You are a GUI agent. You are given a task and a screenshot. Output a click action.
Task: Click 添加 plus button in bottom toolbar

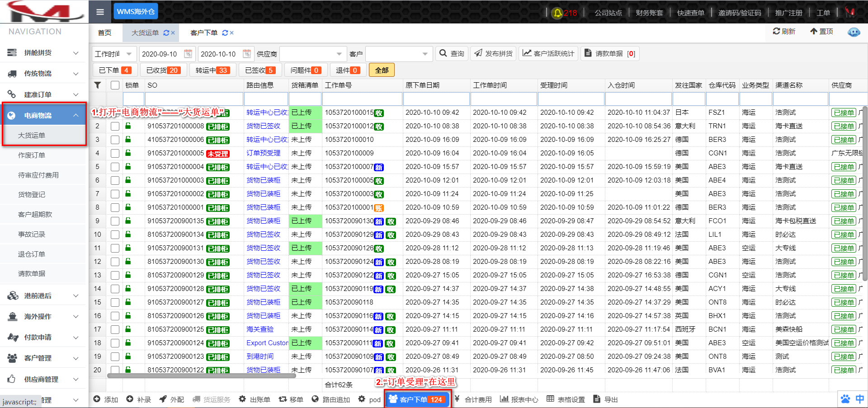(105, 399)
